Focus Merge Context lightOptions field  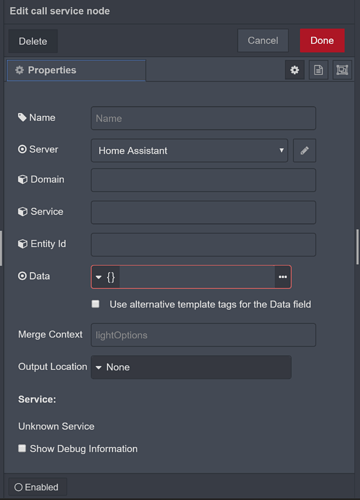[203, 335]
